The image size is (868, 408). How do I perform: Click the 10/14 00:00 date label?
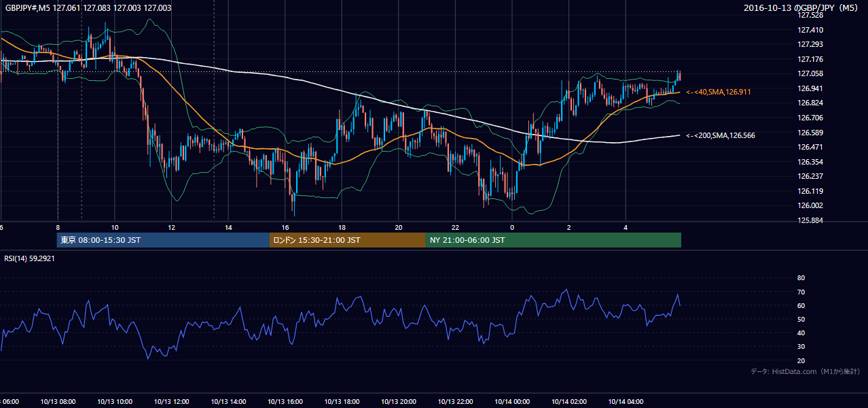pos(513,402)
